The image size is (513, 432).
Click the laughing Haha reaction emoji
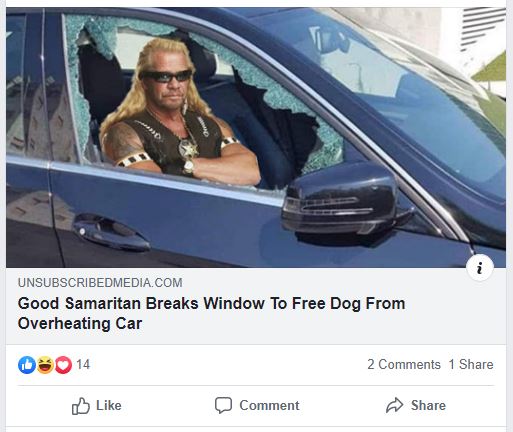45,365
